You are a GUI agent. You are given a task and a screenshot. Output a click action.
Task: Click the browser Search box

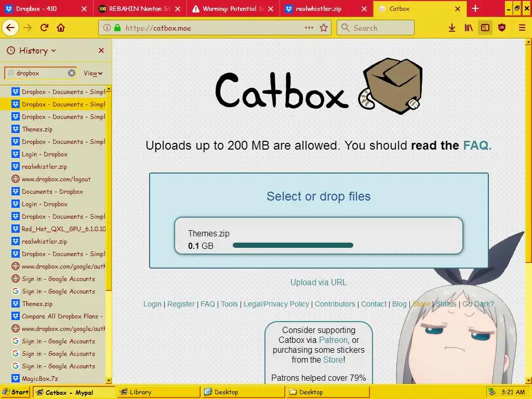click(x=376, y=28)
